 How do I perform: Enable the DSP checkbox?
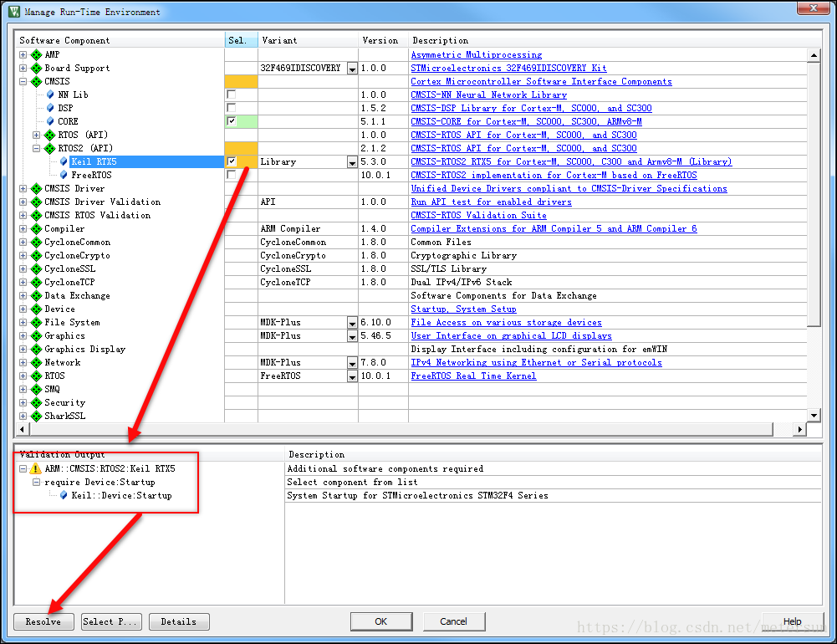tap(231, 108)
